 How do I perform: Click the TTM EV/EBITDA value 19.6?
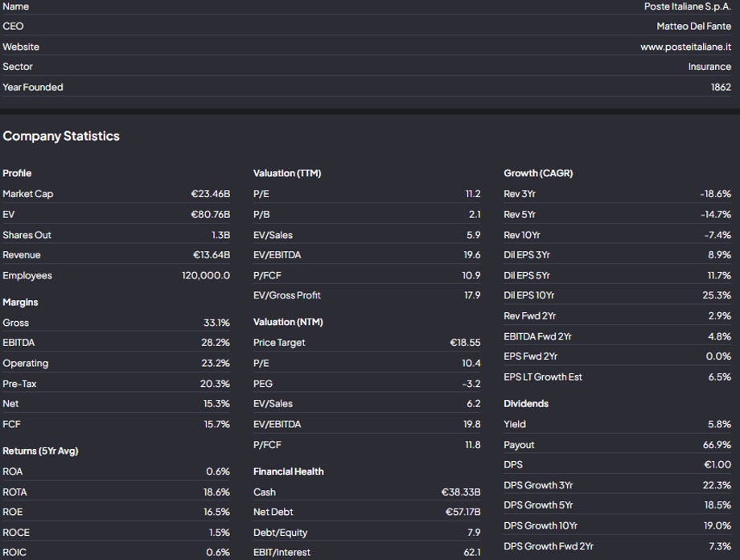pos(472,255)
